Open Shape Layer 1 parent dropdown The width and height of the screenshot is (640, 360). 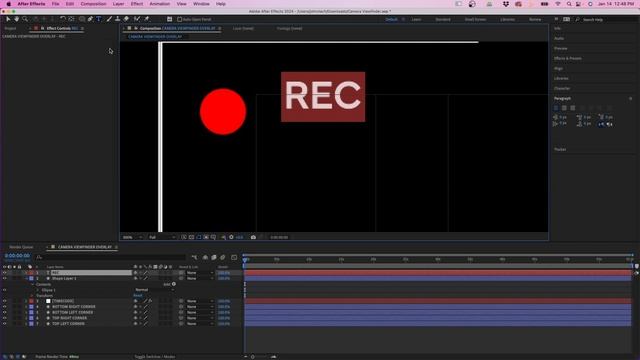[x=200, y=278]
